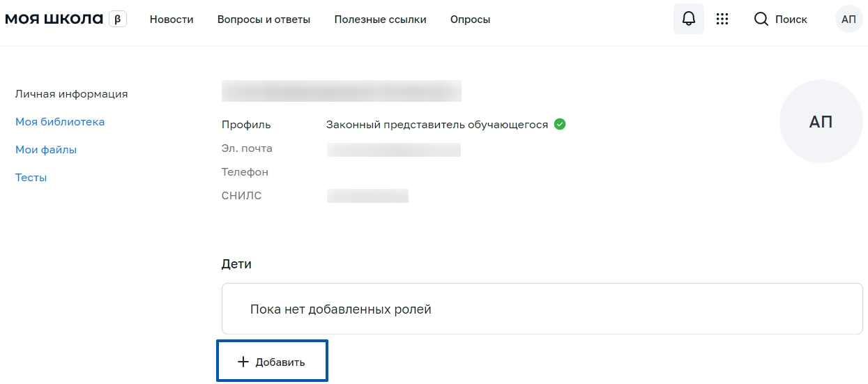Open Моя библиотека link
This screenshot has height=384, width=868.
coord(60,122)
